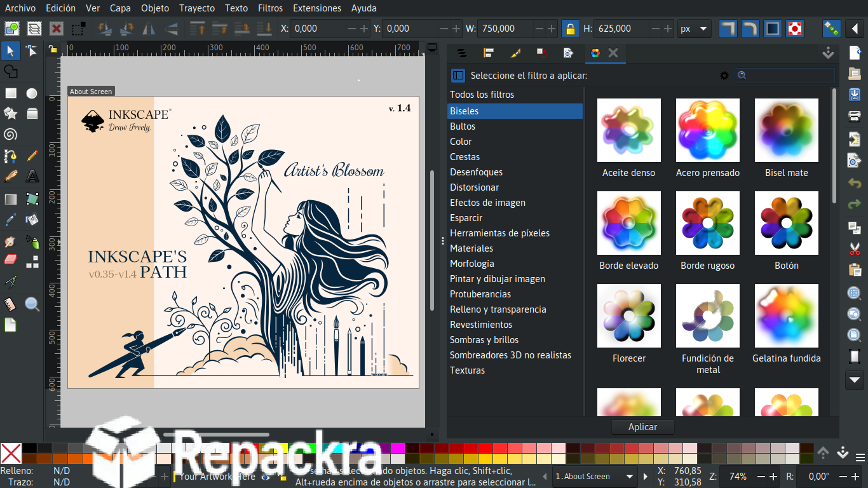Select the Calligraphy tool

(11, 176)
